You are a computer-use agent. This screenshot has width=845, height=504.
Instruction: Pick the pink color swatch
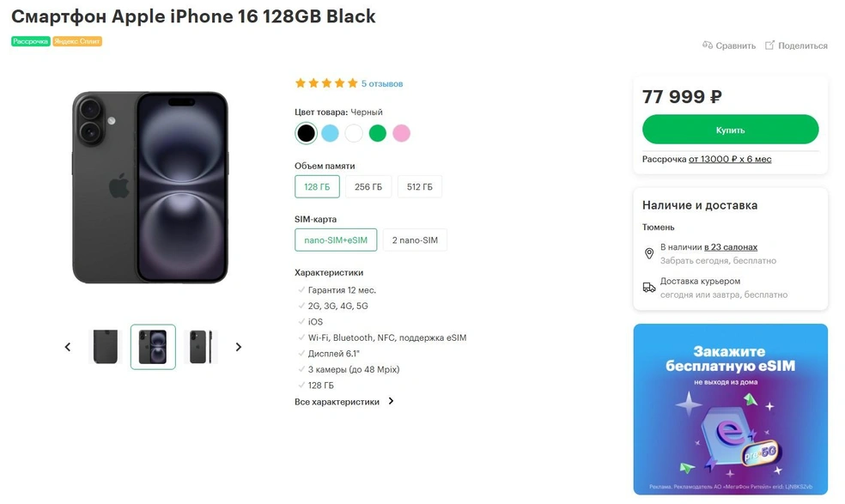tap(401, 133)
